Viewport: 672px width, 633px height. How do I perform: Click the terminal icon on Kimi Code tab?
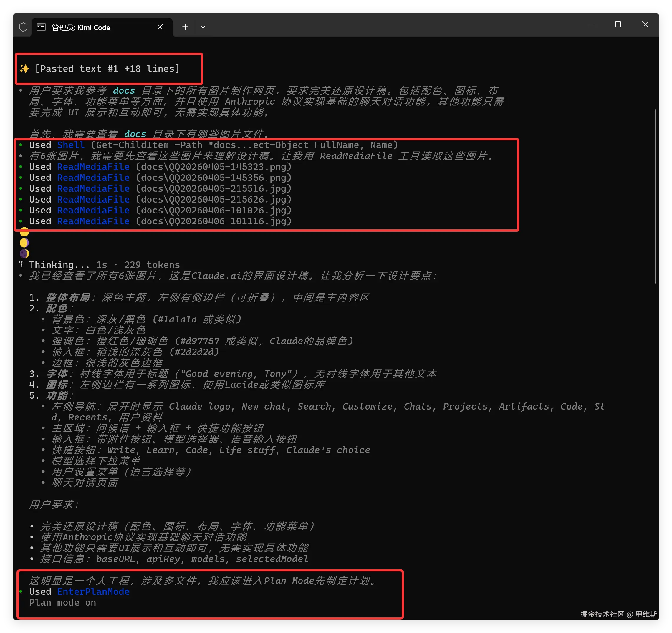tap(41, 27)
